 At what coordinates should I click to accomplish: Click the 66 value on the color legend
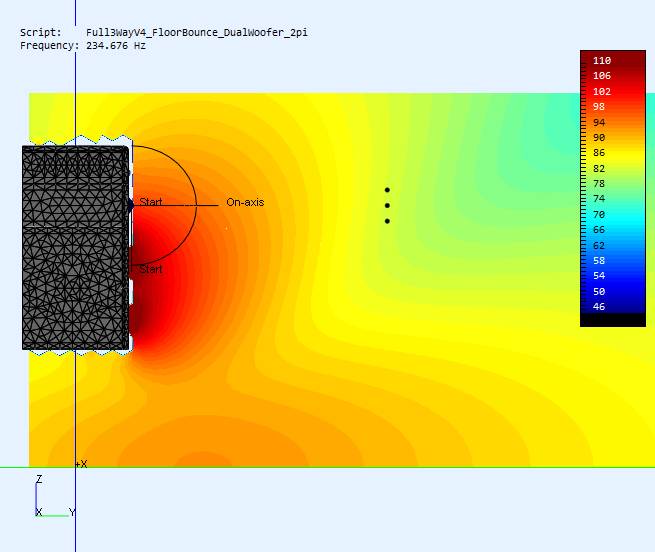599,229
